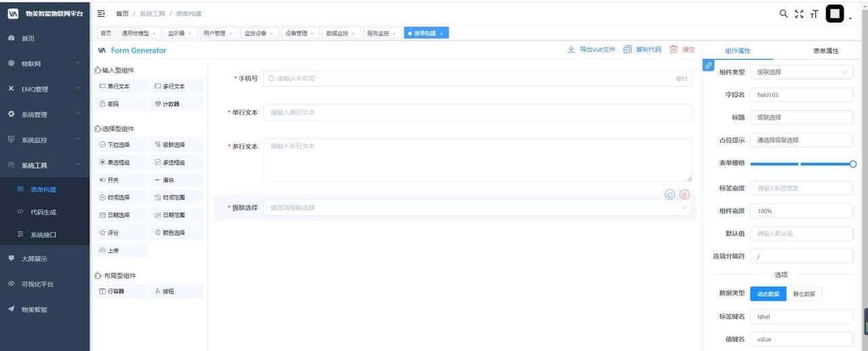Click 导出vue文件 export button

591,50
